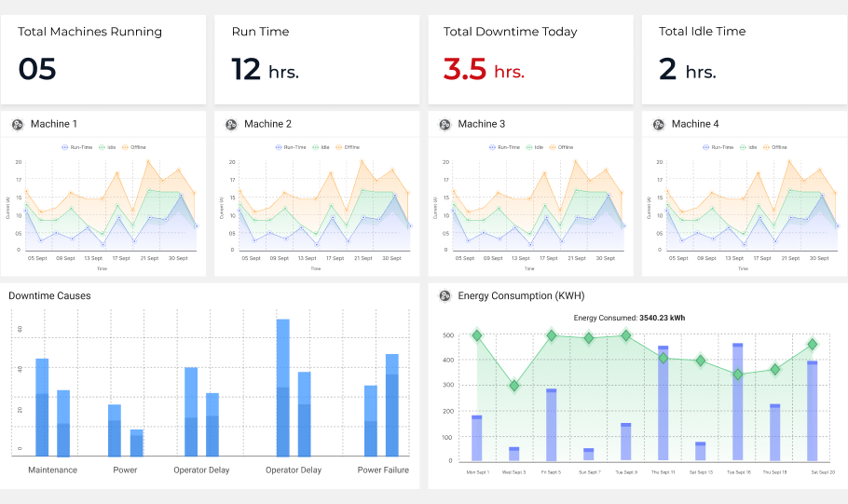848x504 pixels.
Task: Toggle Run-Time series in Machine 4 legend
Action: [x=718, y=147]
